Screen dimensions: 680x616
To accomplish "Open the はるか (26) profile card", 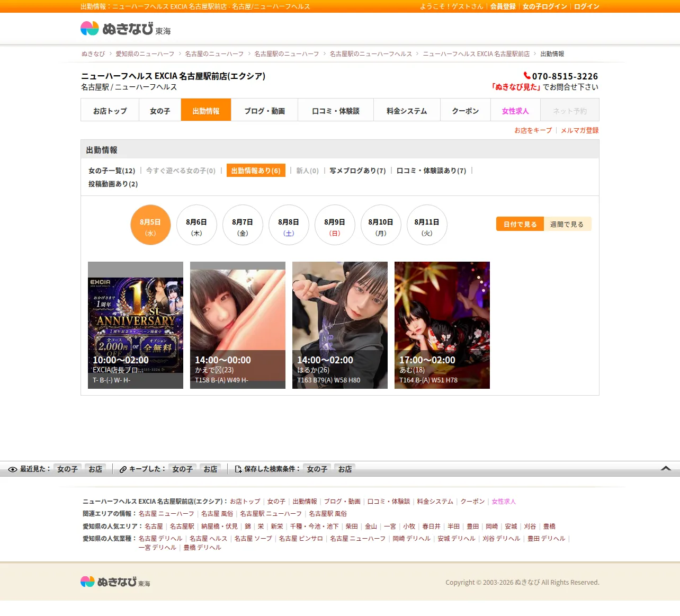I will [x=340, y=325].
